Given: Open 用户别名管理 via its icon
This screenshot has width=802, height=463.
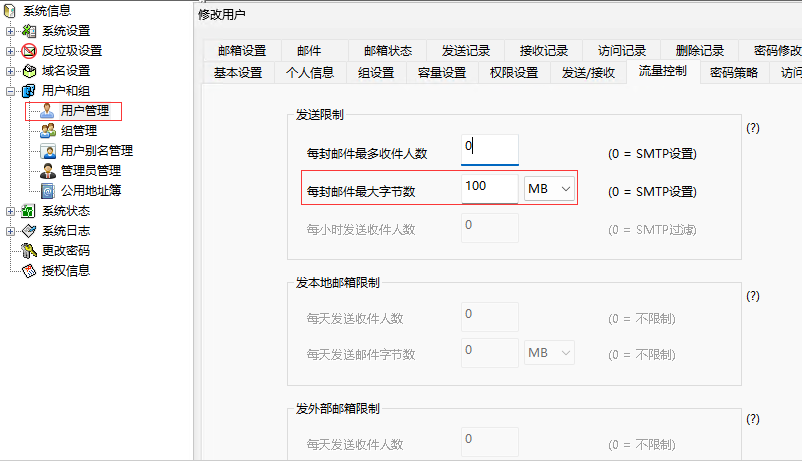Looking at the screenshot, I should 48,151.
